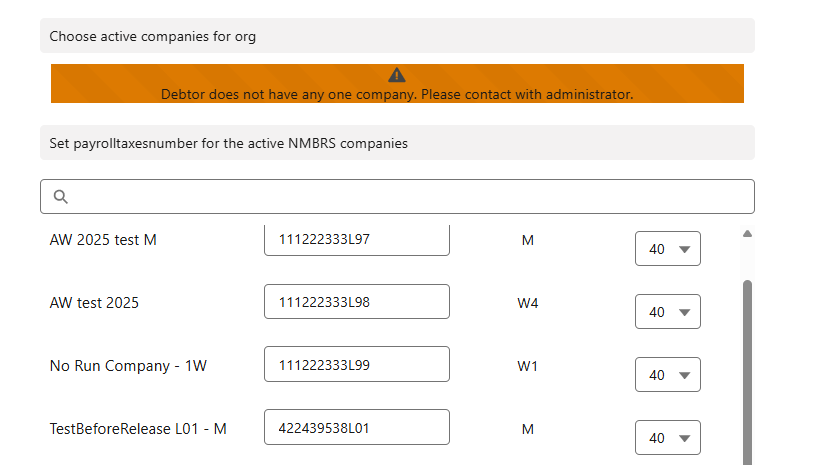The image size is (838, 465).
Task: Click the W4 period label for AW test 2025
Action: coord(528,303)
